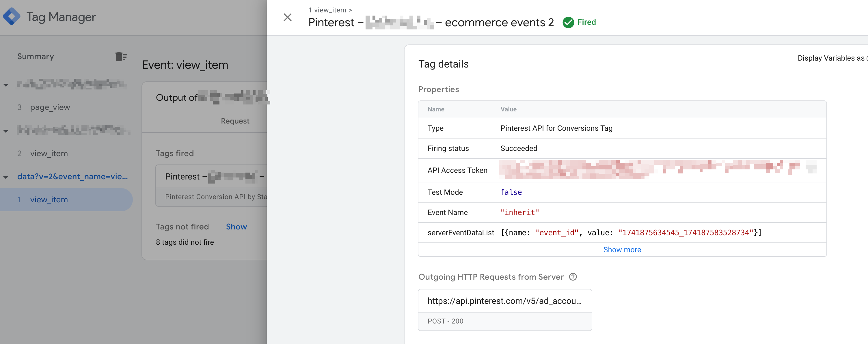
Task: Open help icon for Outgoing HTTP Requests
Action: [x=573, y=277]
